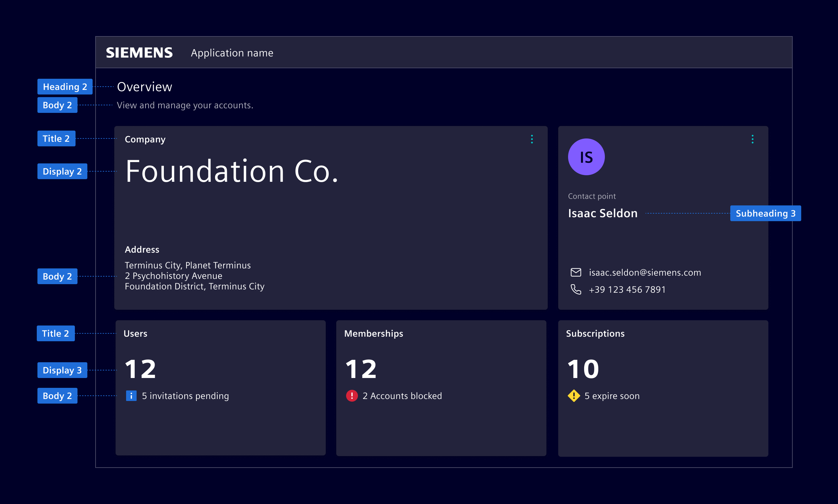
Task: Open the Company card three-dot menu
Action: (532, 139)
